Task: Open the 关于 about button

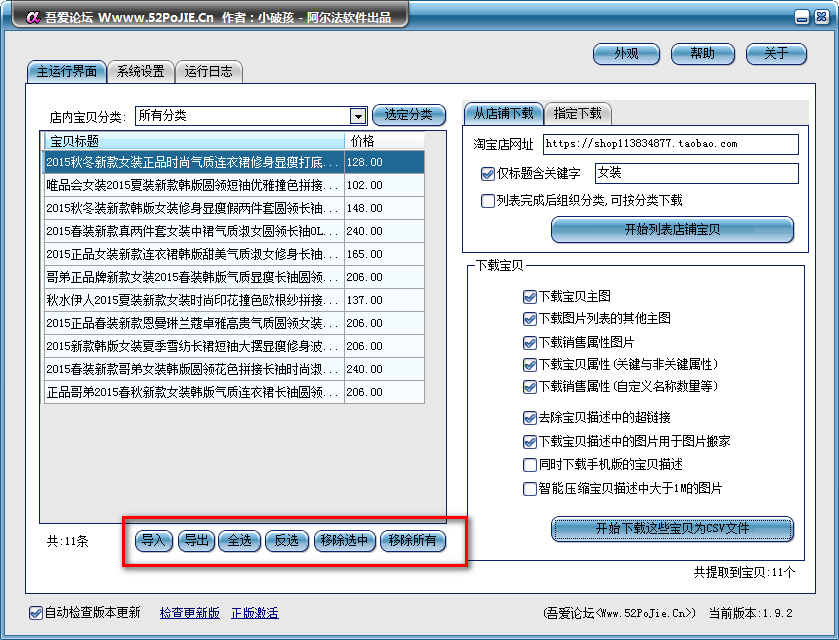Action: (776, 54)
